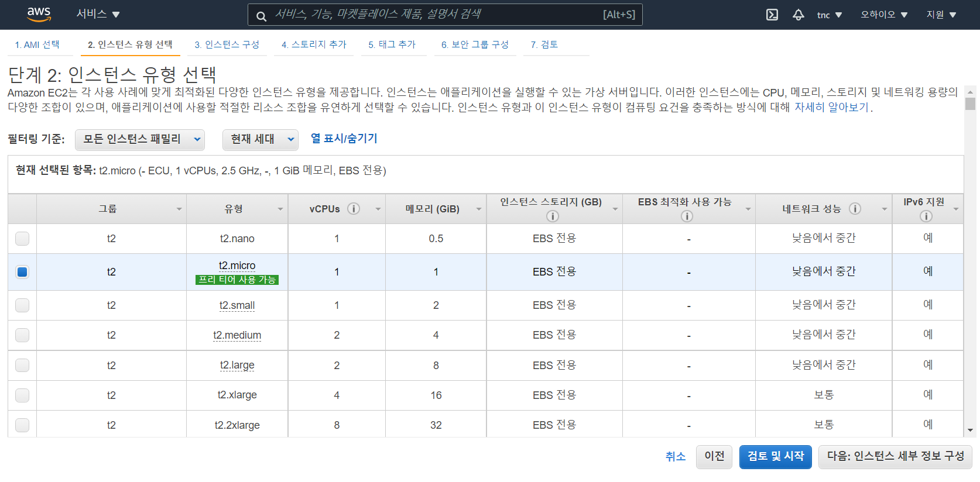
Task: Open the AWS home logo
Action: point(39,14)
